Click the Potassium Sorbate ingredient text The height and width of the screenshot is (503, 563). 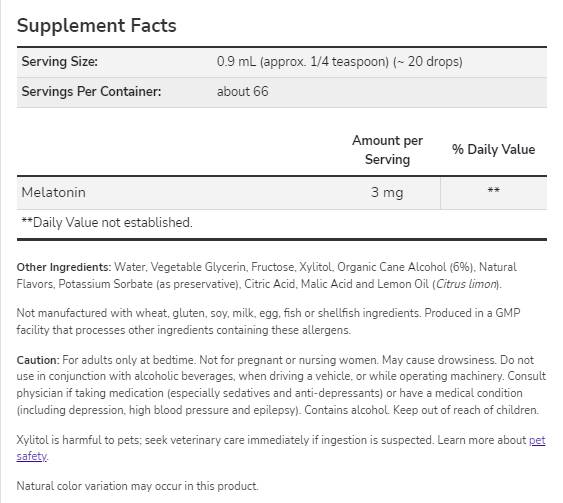(105, 284)
